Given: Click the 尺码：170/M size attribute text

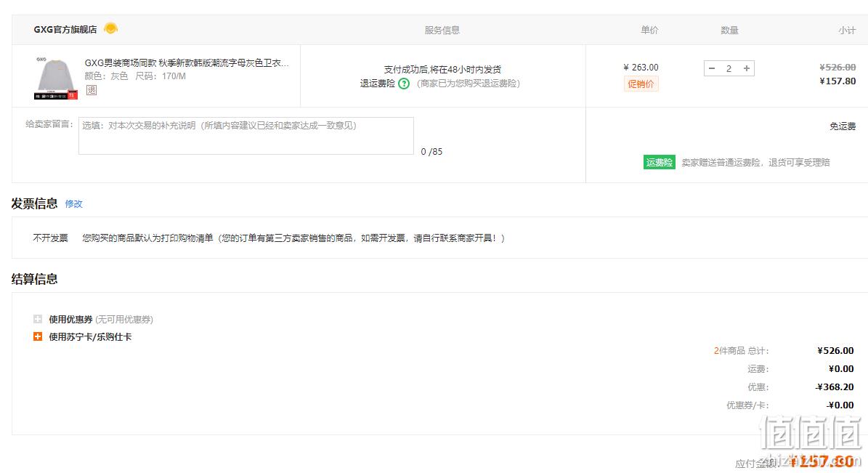Looking at the screenshot, I should (x=161, y=76).
